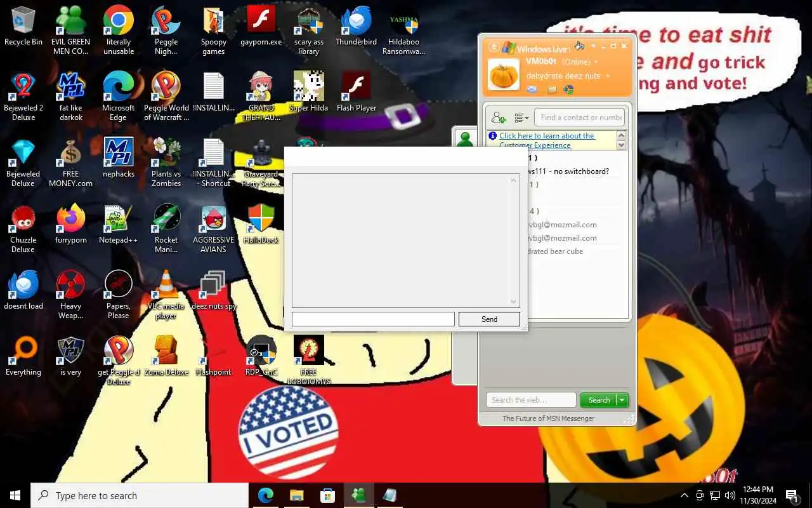Click the Add a contact icon in Messenger

click(x=498, y=117)
